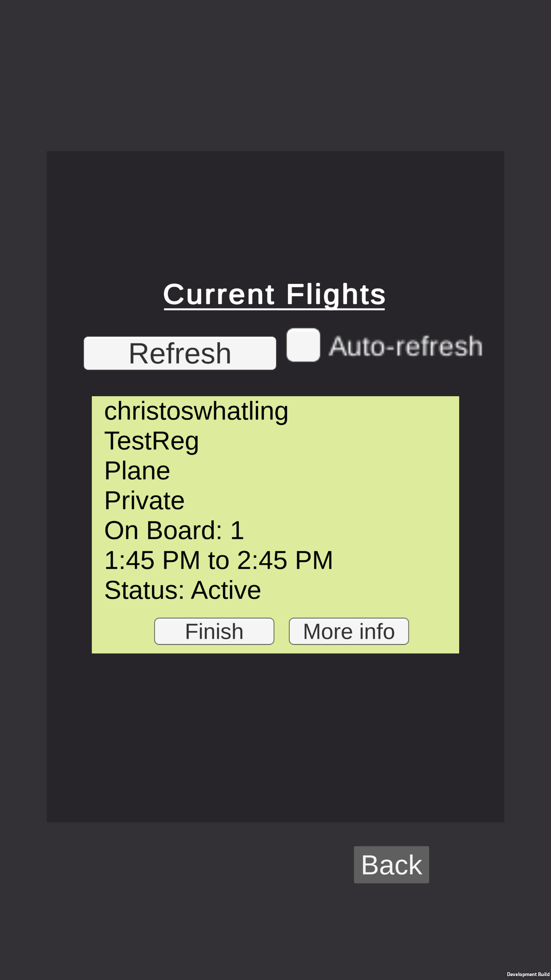
Task: Select the christoswhatling pilot name
Action: tap(196, 411)
